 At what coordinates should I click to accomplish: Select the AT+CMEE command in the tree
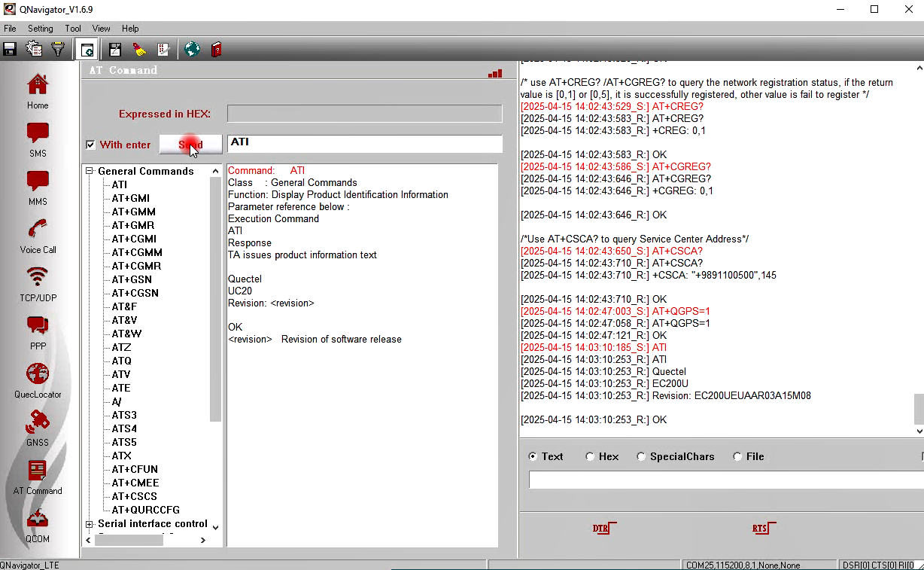pyautogui.click(x=135, y=483)
